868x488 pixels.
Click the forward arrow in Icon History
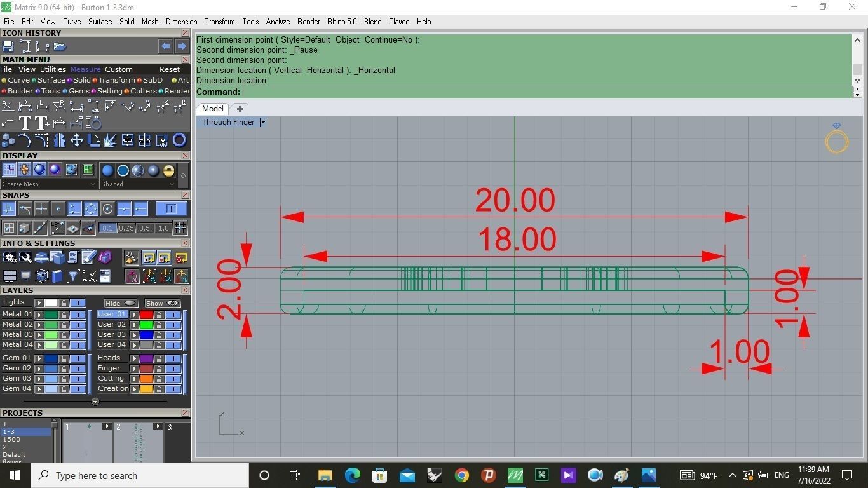tap(182, 46)
